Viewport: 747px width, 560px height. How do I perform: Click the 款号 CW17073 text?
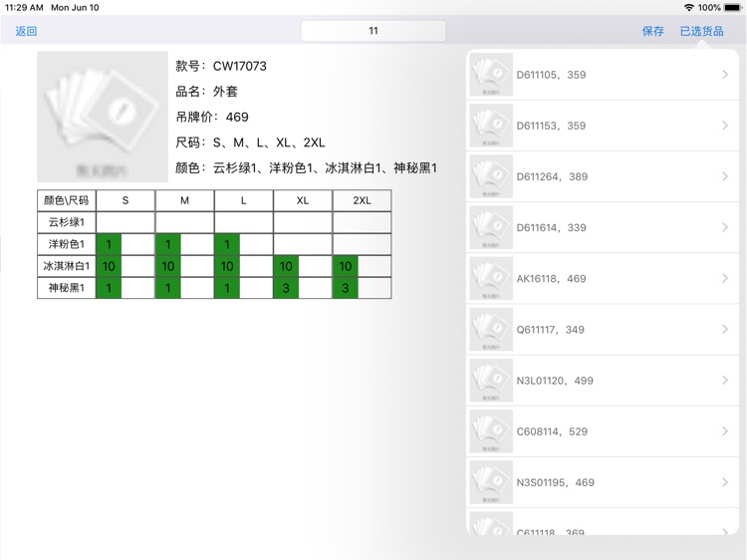click(221, 66)
